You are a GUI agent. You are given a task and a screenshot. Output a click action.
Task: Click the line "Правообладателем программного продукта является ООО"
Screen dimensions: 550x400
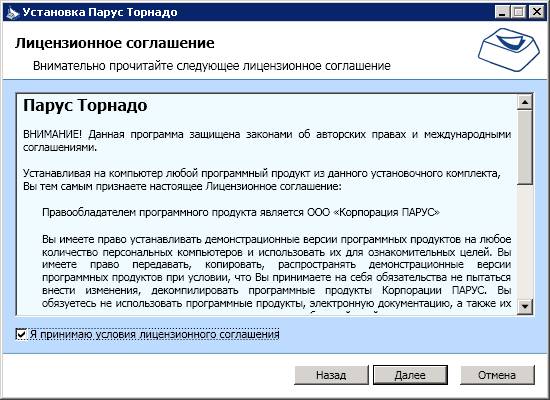coord(241,212)
